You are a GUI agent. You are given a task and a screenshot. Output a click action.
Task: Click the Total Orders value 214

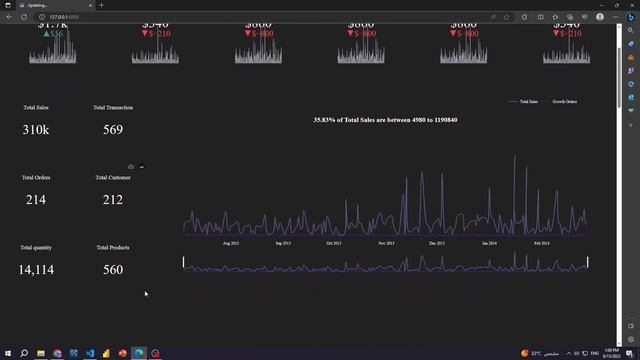point(36,200)
